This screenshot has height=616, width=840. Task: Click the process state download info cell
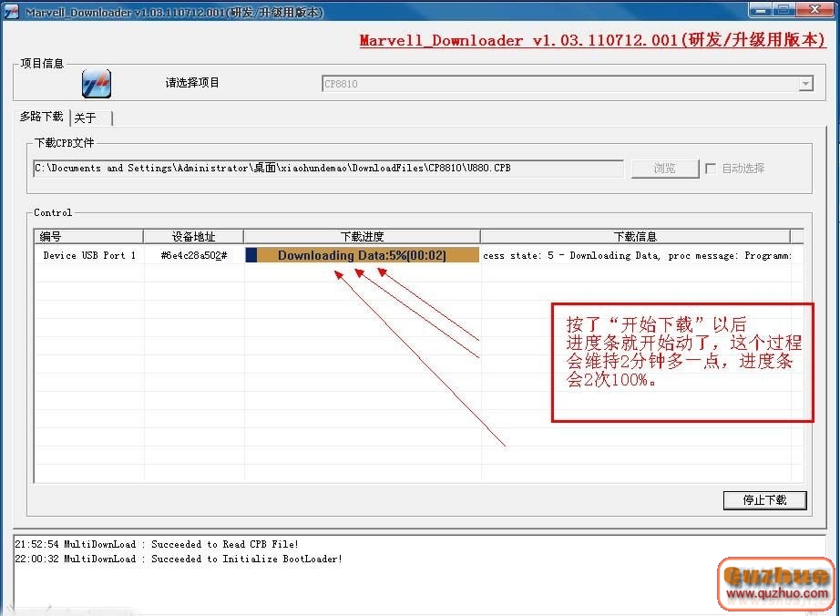coord(638,255)
